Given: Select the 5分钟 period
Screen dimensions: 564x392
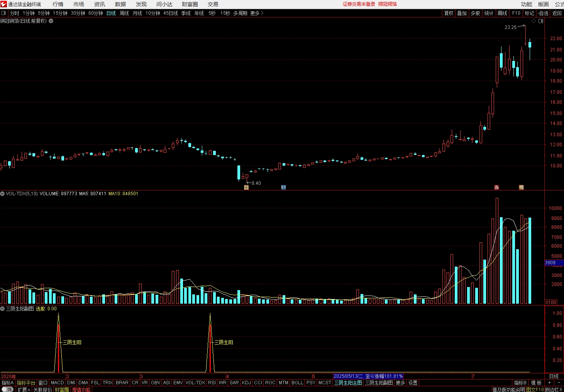Looking at the screenshot, I should pos(44,13).
